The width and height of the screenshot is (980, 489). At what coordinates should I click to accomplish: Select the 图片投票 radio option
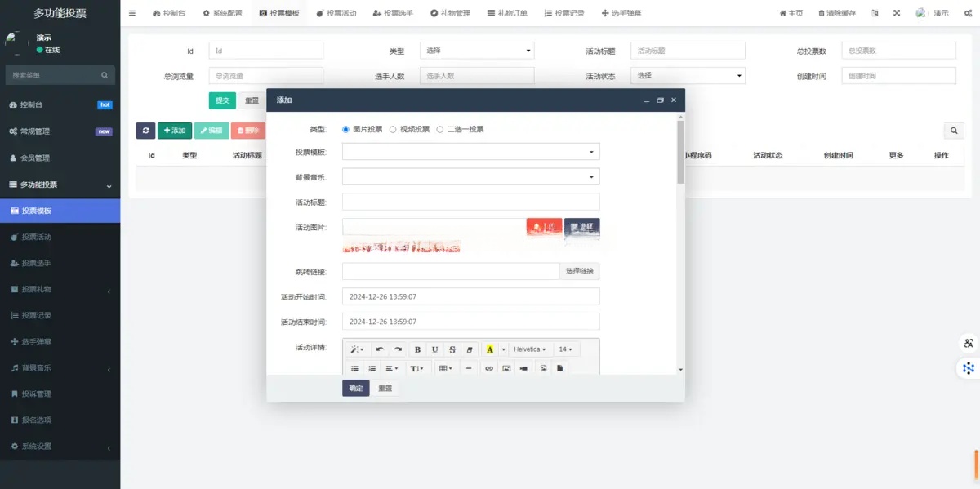[x=346, y=129]
